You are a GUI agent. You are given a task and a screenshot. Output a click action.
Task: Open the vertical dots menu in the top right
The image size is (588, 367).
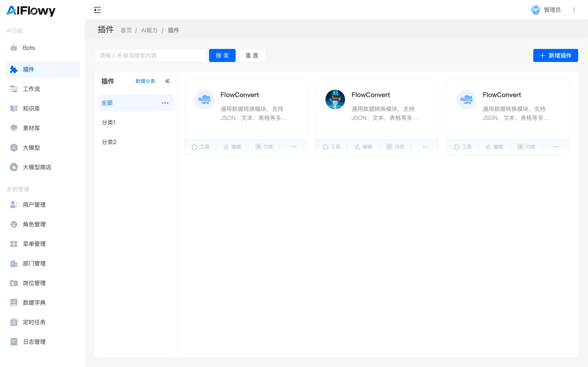574,10
